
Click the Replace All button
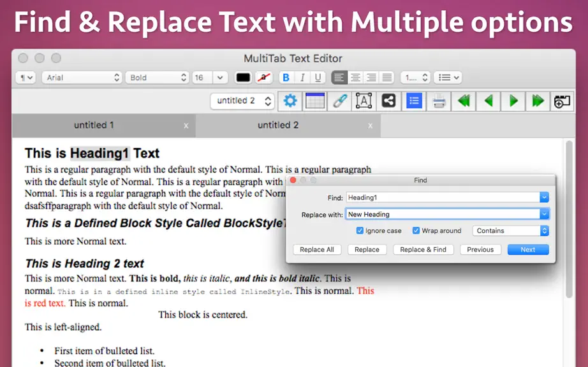click(317, 249)
